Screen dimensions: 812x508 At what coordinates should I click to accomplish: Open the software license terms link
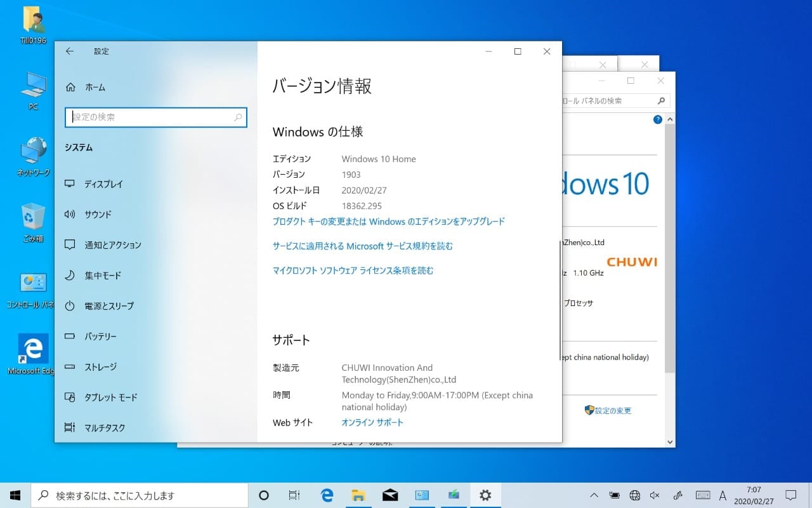click(x=353, y=271)
